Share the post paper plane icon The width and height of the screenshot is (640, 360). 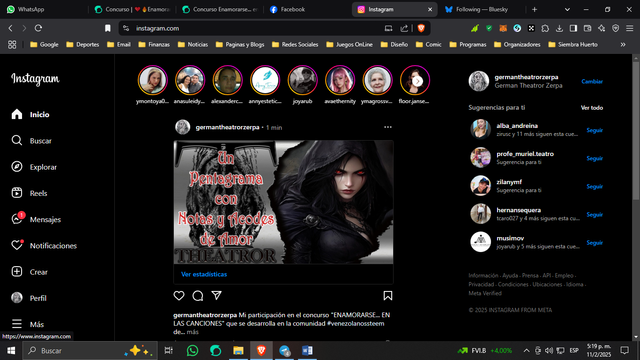click(x=216, y=296)
